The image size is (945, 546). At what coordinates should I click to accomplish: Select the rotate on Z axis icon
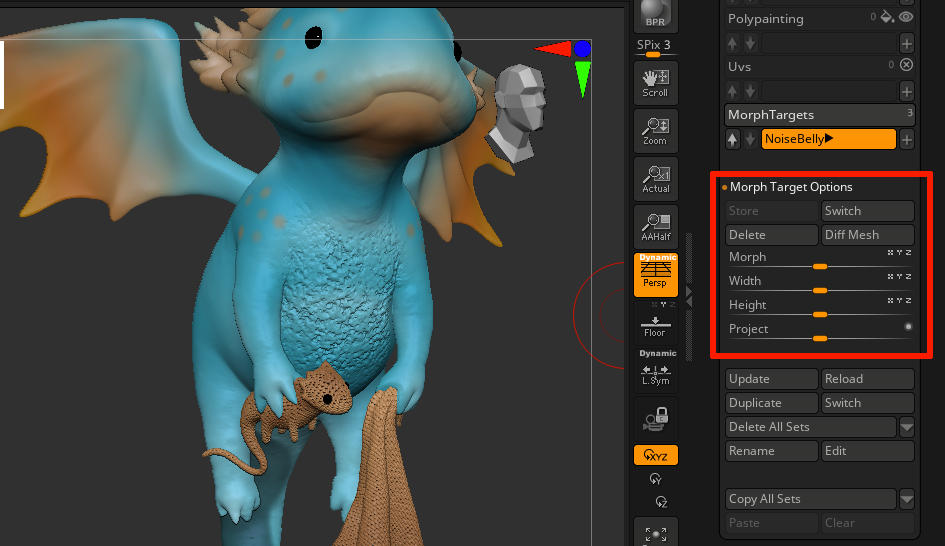click(x=661, y=502)
